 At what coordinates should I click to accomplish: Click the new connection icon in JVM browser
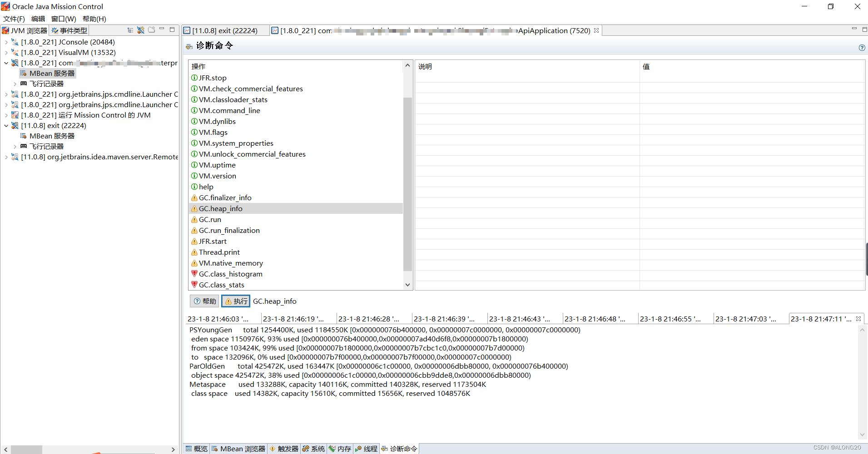[x=141, y=30]
